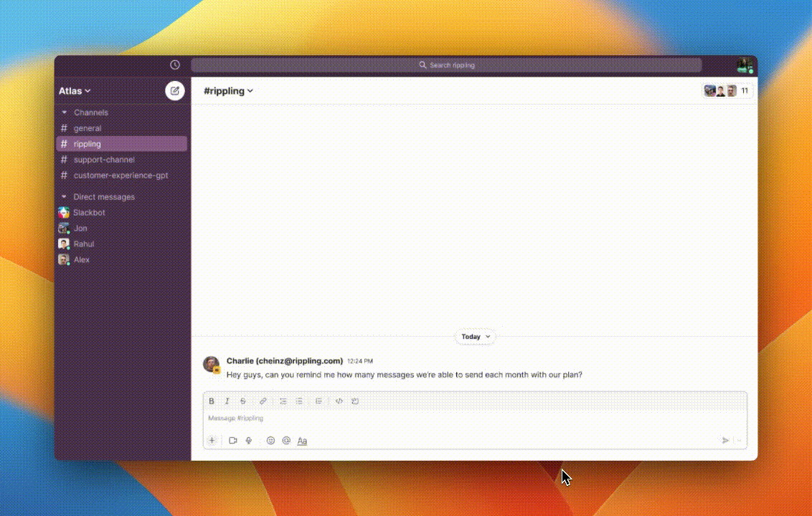Open #rippling channel details dropdown
812x516 pixels.
click(x=228, y=91)
